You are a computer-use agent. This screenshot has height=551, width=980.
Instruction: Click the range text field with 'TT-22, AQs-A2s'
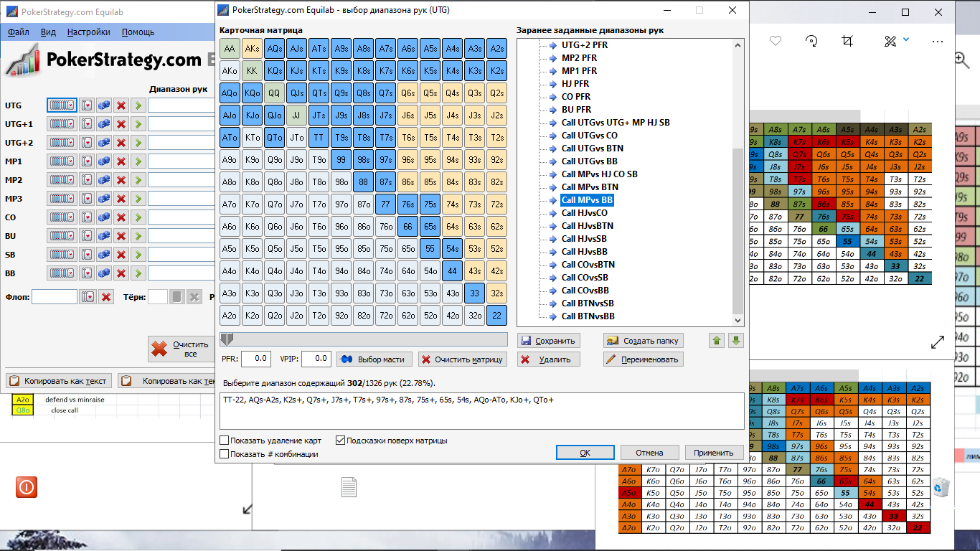(481, 411)
